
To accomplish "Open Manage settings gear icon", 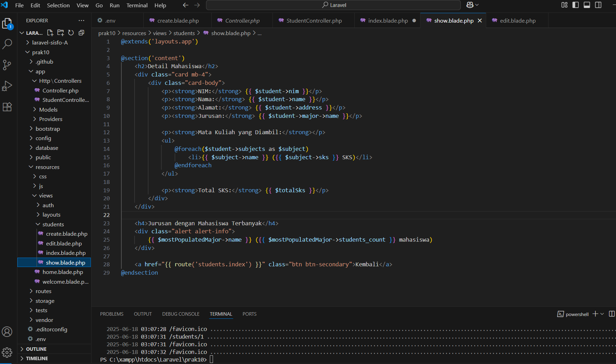I will (x=7, y=353).
